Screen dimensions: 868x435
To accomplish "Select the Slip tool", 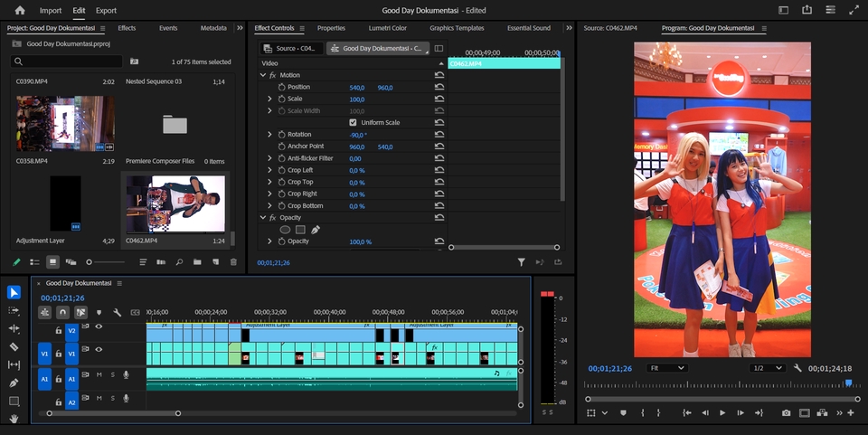I will (14, 364).
